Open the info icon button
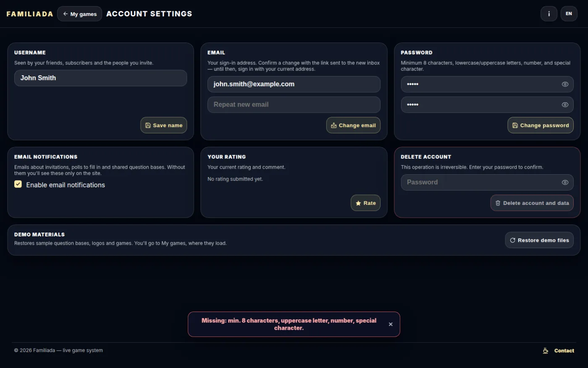Viewport: 588px width, 368px height. (x=549, y=14)
